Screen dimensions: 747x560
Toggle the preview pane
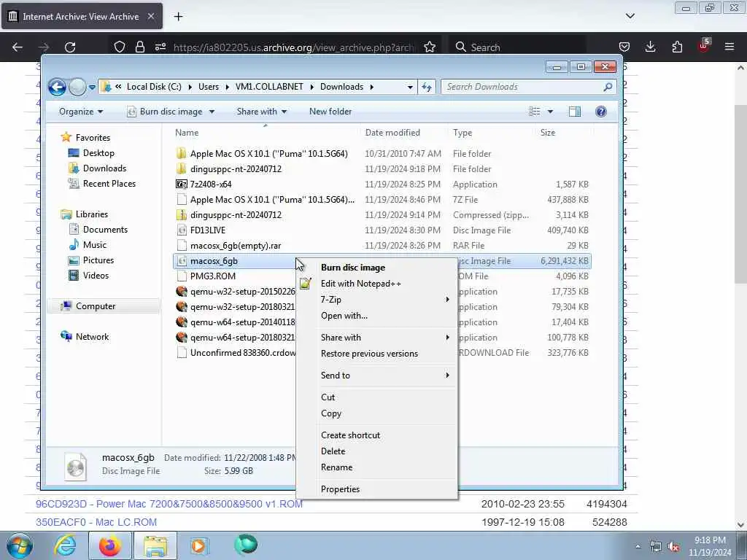tap(575, 112)
